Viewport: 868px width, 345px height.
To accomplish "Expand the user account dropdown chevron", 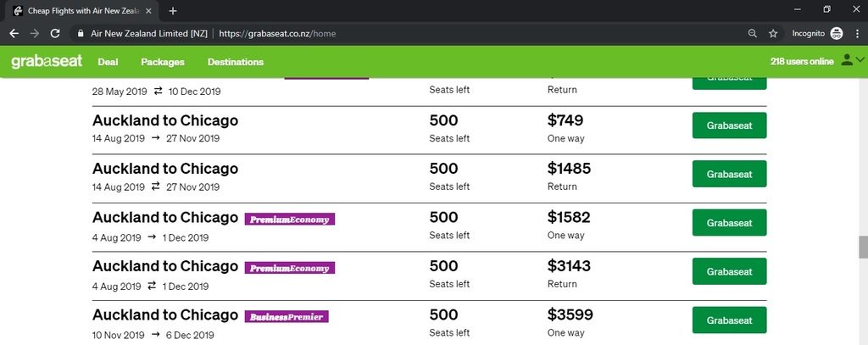I will click(860, 60).
